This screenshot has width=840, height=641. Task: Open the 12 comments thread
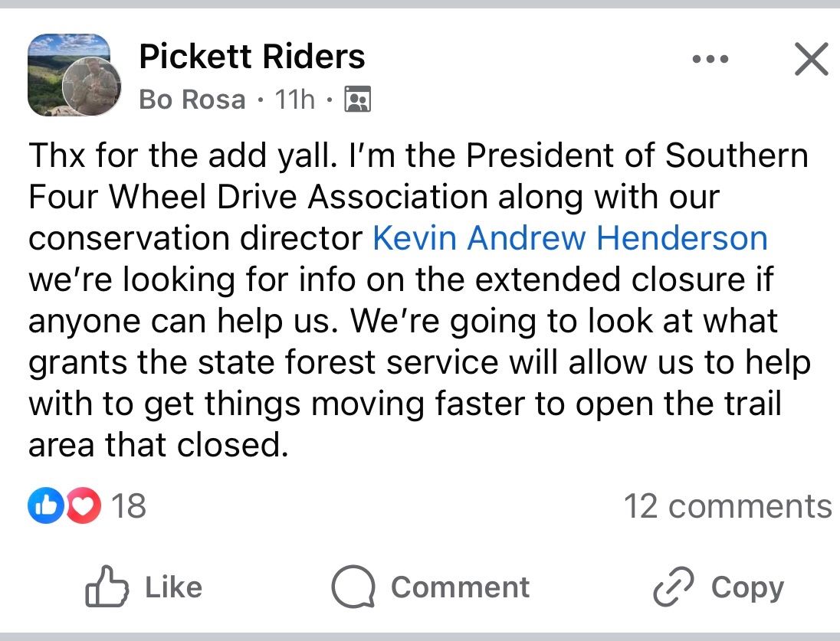click(x=727, y=506)
